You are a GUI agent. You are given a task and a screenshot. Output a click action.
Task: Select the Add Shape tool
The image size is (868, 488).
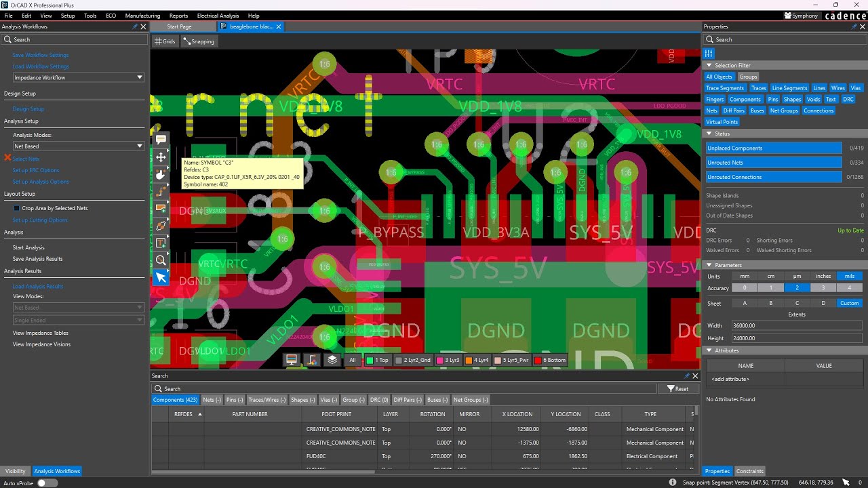(161, 209)
